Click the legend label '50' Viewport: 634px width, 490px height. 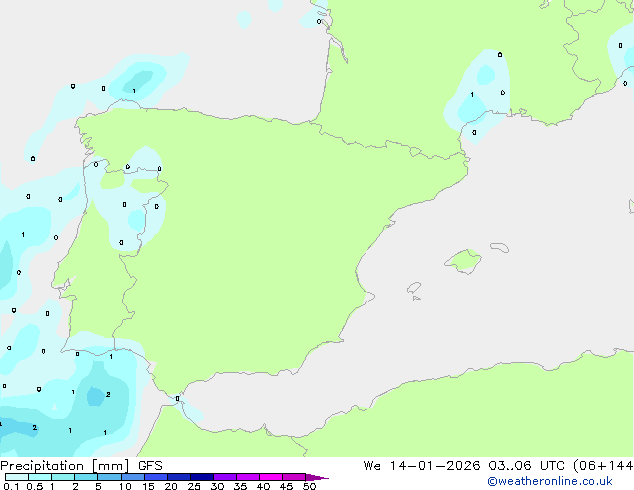pyautogui.click(x=309, y=486)
